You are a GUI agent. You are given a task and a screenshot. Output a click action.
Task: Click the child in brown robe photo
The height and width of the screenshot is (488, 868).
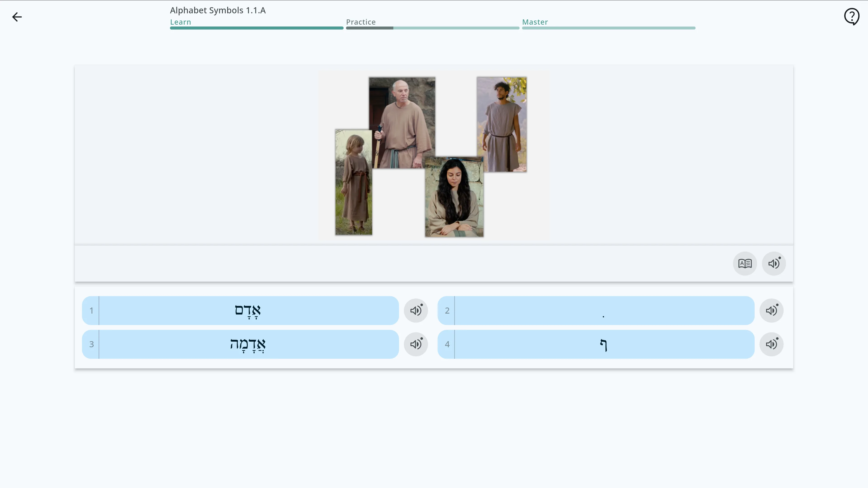(354, 182)
